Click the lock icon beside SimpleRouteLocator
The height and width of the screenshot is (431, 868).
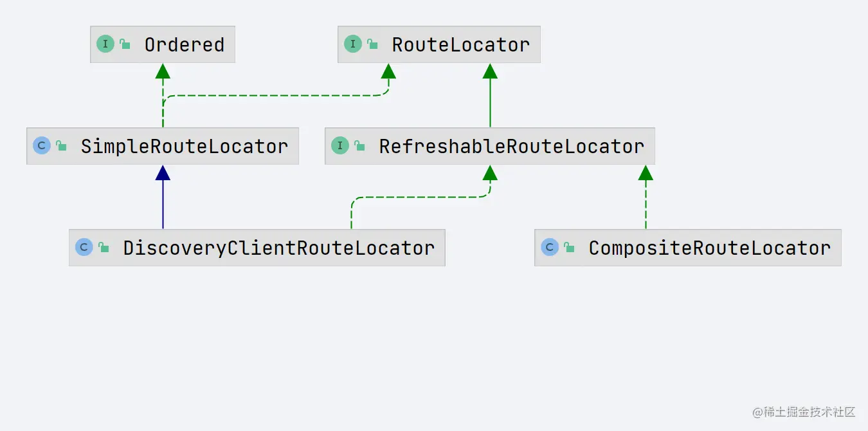[x=61, y=145]
